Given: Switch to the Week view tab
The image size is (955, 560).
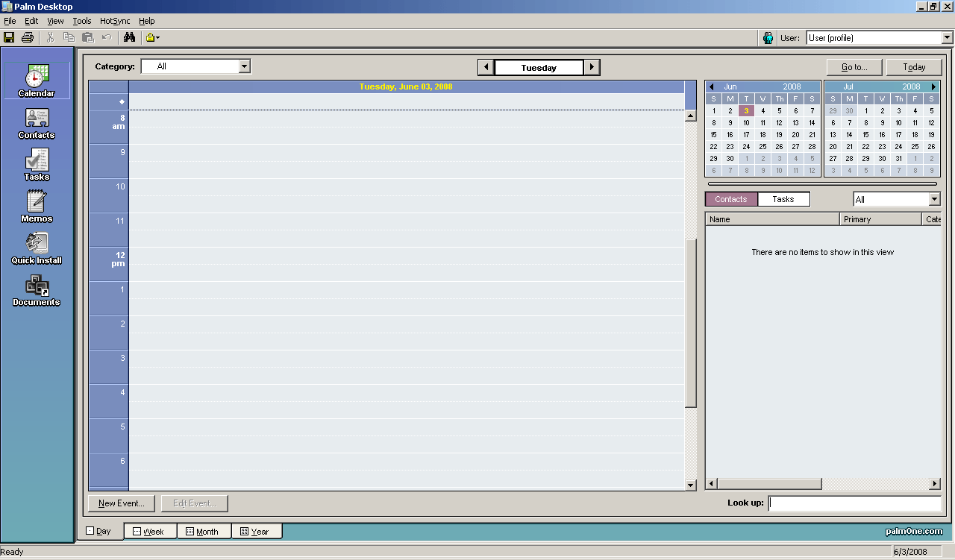Looking at the screenshot, I should (x=149, y=532).
